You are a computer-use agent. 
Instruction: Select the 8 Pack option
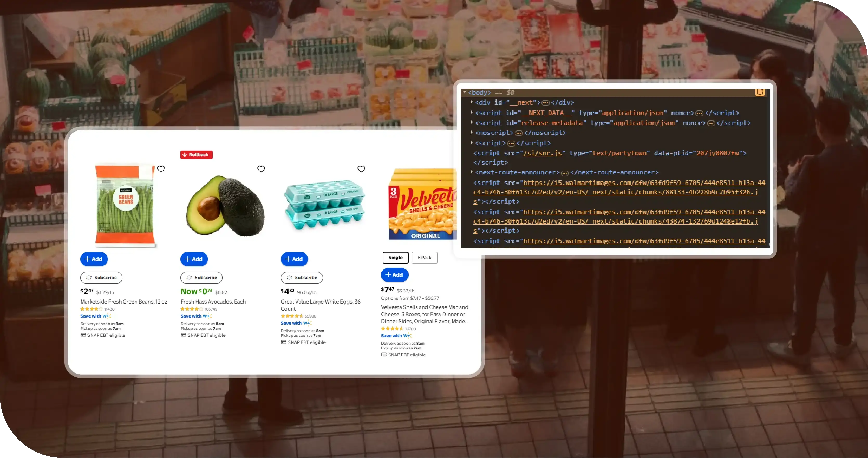(424, 258)
